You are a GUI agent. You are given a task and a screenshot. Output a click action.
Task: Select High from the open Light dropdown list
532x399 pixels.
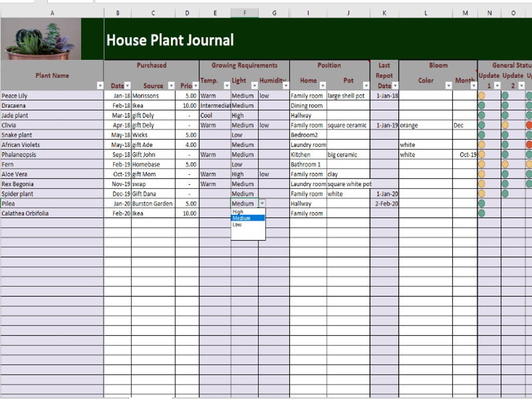point(238,211)
